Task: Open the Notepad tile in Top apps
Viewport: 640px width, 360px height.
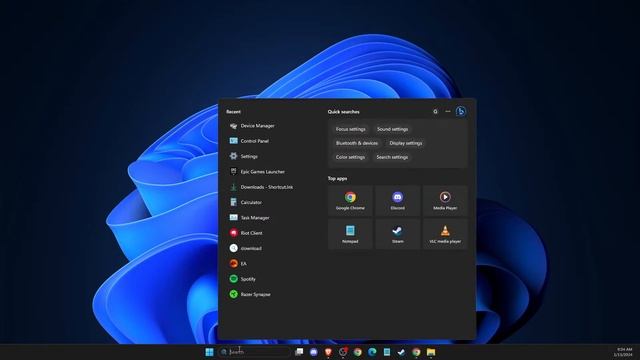Action: (350, 234)
